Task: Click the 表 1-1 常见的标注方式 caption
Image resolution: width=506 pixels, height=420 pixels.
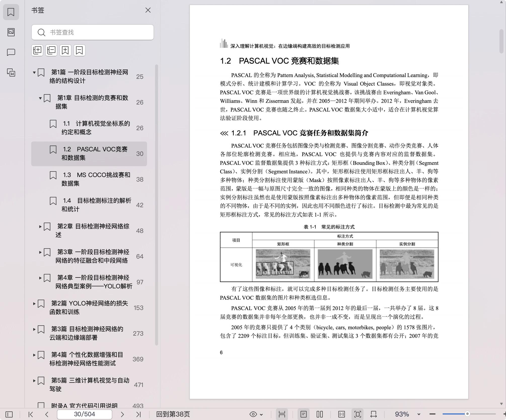Action: [x=329, y=227]
